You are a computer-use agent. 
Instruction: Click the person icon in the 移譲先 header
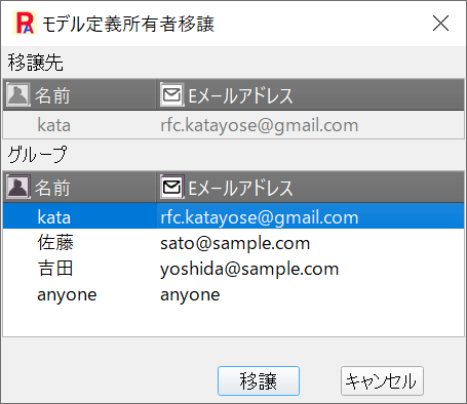[x=18, y=95]
